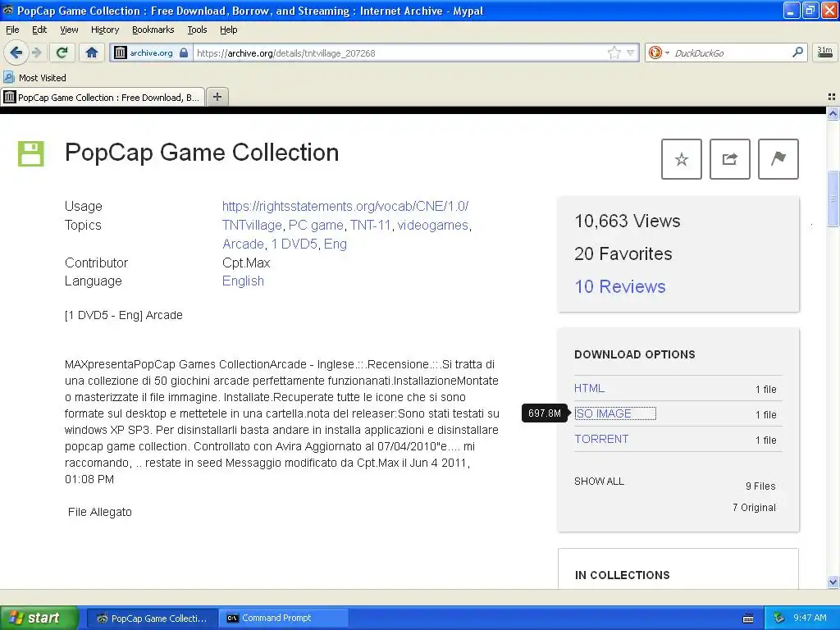Open the History menu

104,30
